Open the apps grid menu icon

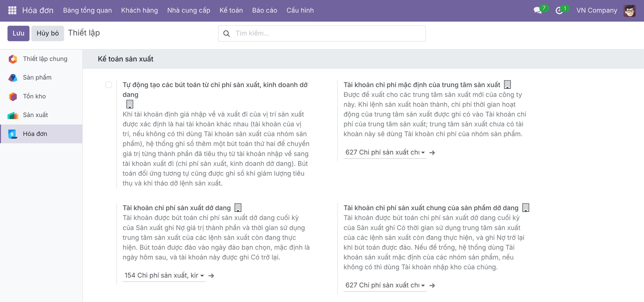point(12,10)
